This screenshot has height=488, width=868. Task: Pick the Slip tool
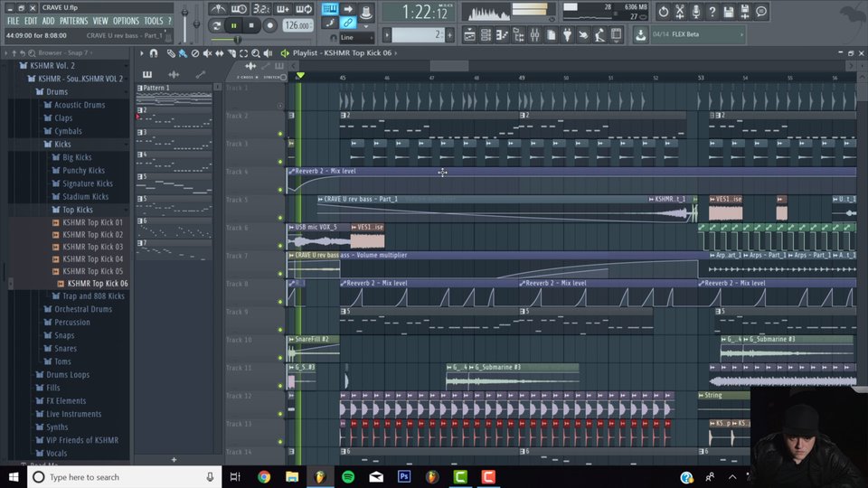[x=219, y=53]
